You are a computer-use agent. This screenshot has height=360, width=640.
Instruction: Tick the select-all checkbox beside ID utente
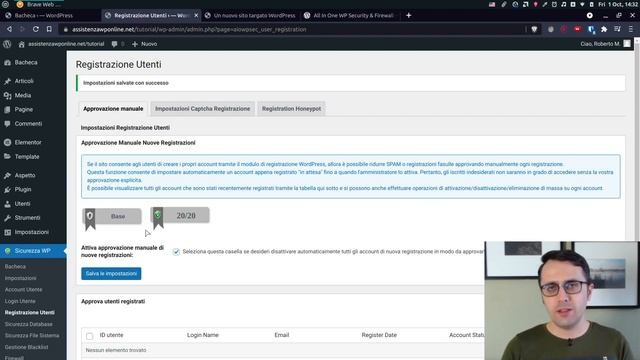[x=90, y=336]
